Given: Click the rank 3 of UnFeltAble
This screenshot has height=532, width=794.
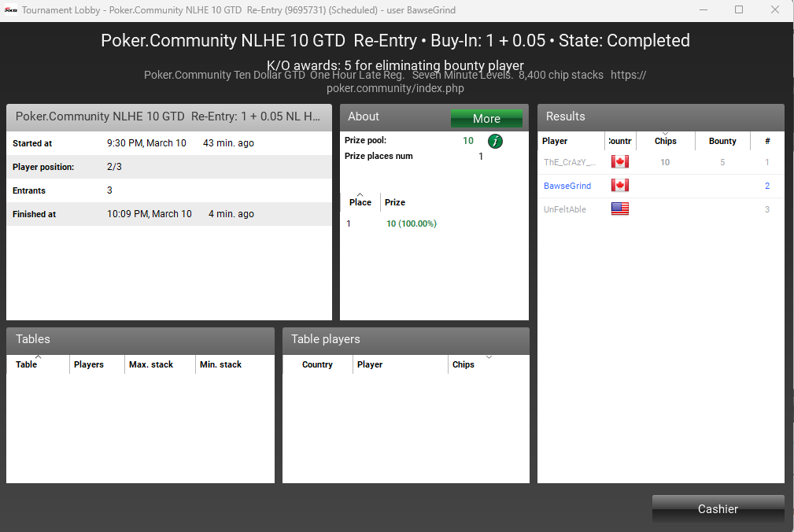Looking at the screenshot, I should tap(767, 209).
